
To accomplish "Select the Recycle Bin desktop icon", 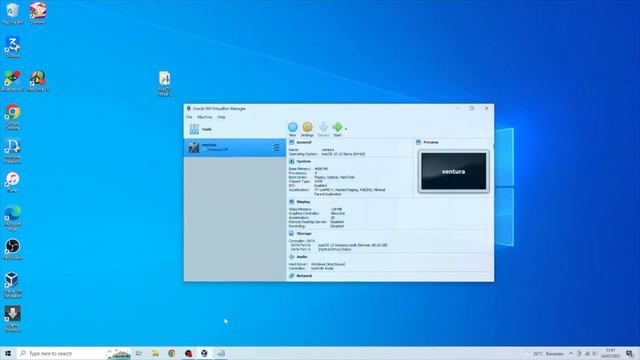I will tap(13, 13).
